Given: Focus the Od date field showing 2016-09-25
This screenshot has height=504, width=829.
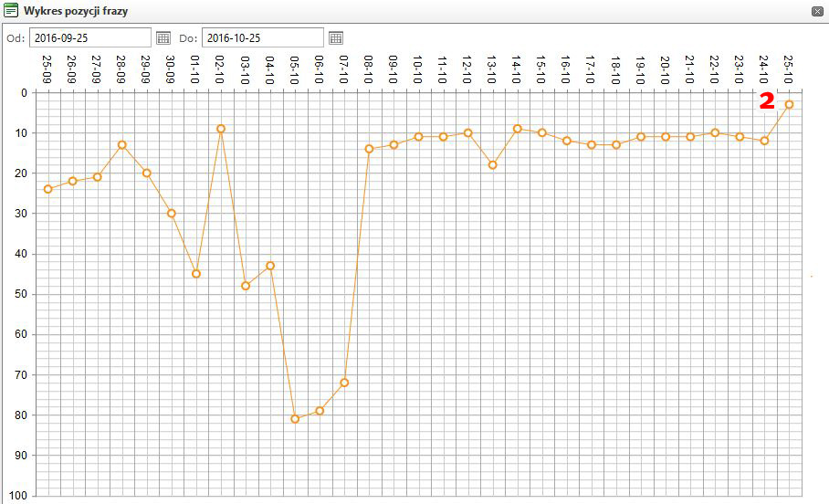Looking at the screenshot, I should pyautogui.click(x=89, y=38).
